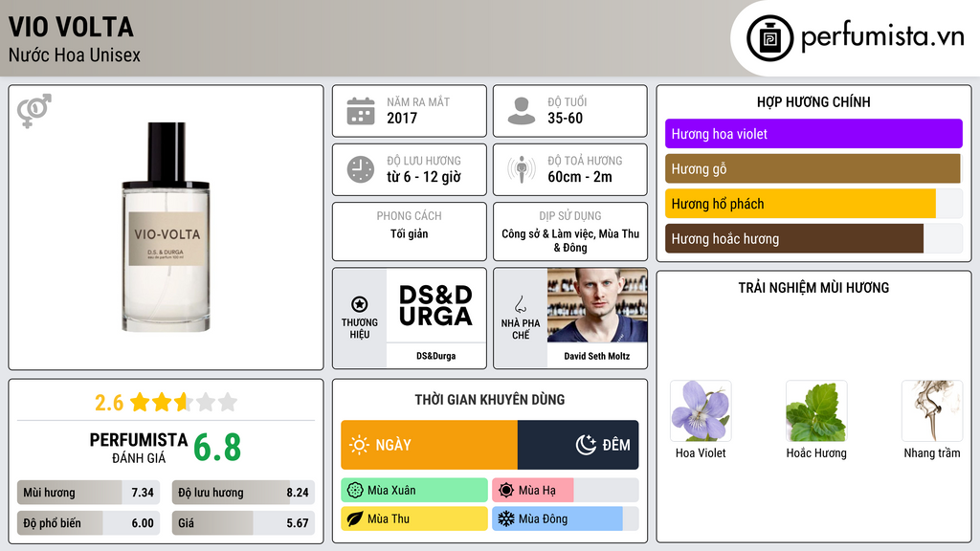Click the VIO VOLTA title heading
Screen dimensions: 980x551
71,27
